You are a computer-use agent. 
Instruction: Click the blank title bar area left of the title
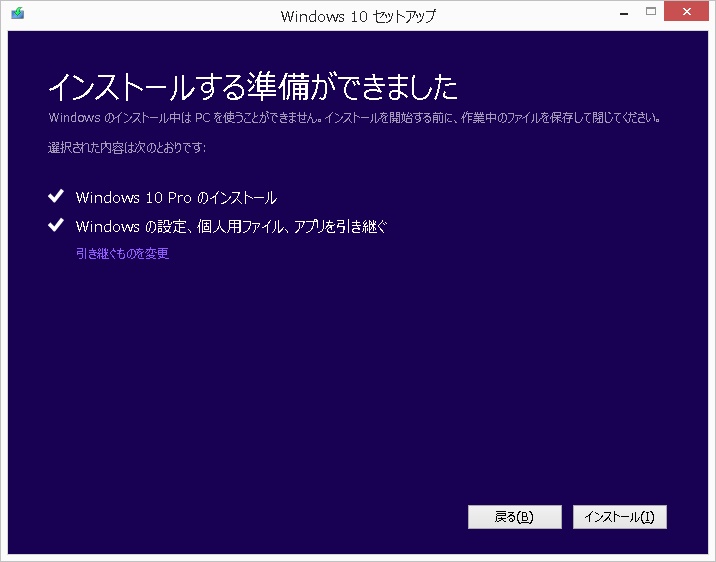coord(150,16)
